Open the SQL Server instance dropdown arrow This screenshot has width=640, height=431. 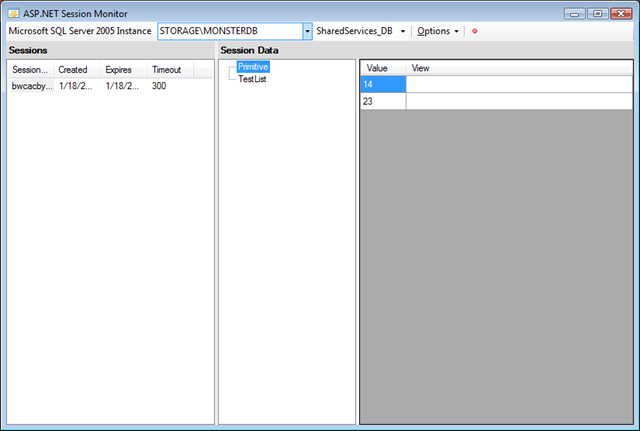307,31
